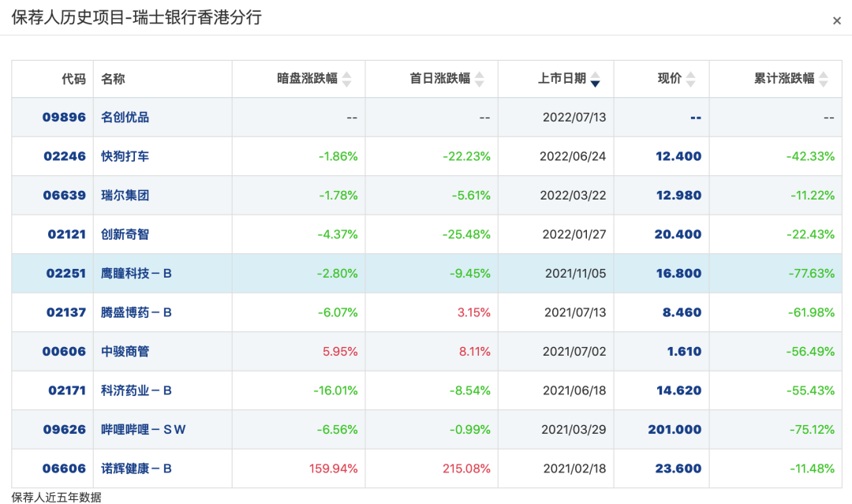Open 瑞尔集团 stock page
Image resolution: width=852 pixels, height=504 pixels.
(125, 196)
